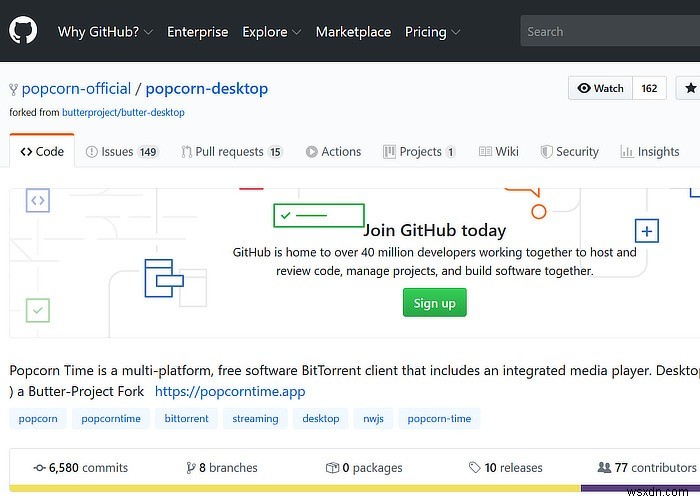This screenshot has height=502, width=700.
Task: Expand the Pricing dropdown
Action: coord(432,32)
